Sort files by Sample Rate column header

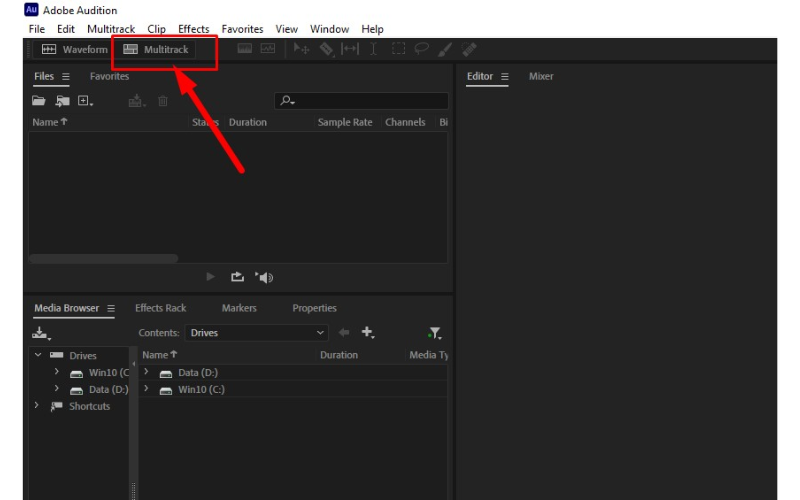pyautogui.click(x=345, y=122)
